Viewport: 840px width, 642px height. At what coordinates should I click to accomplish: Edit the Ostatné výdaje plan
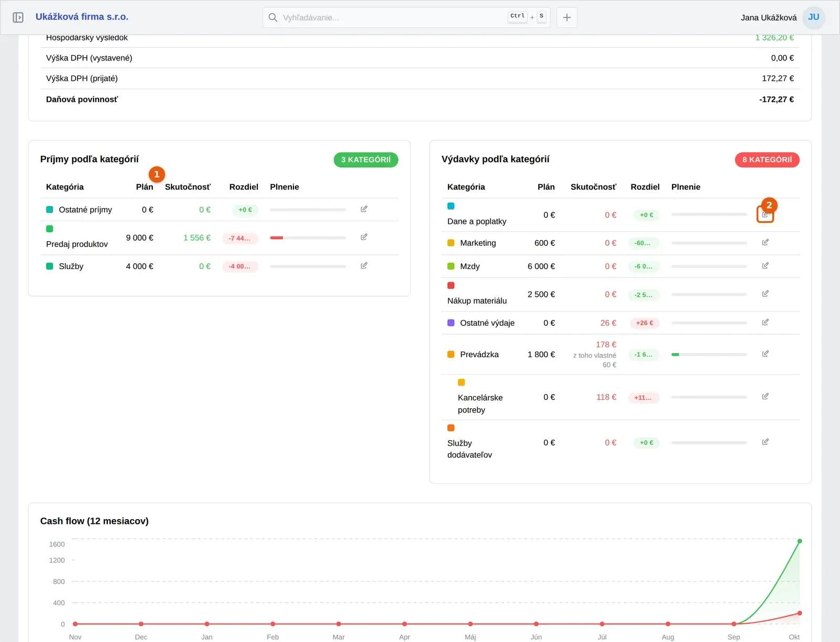tap(765, 322)
